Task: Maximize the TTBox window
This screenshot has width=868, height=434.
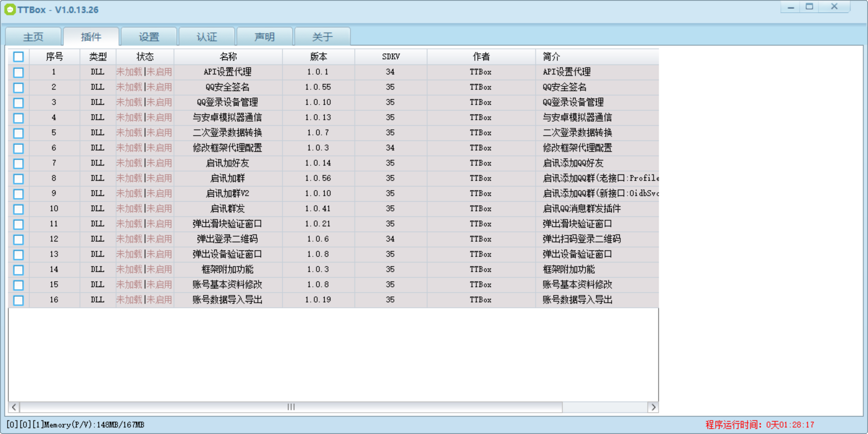Action: point(809,7)
